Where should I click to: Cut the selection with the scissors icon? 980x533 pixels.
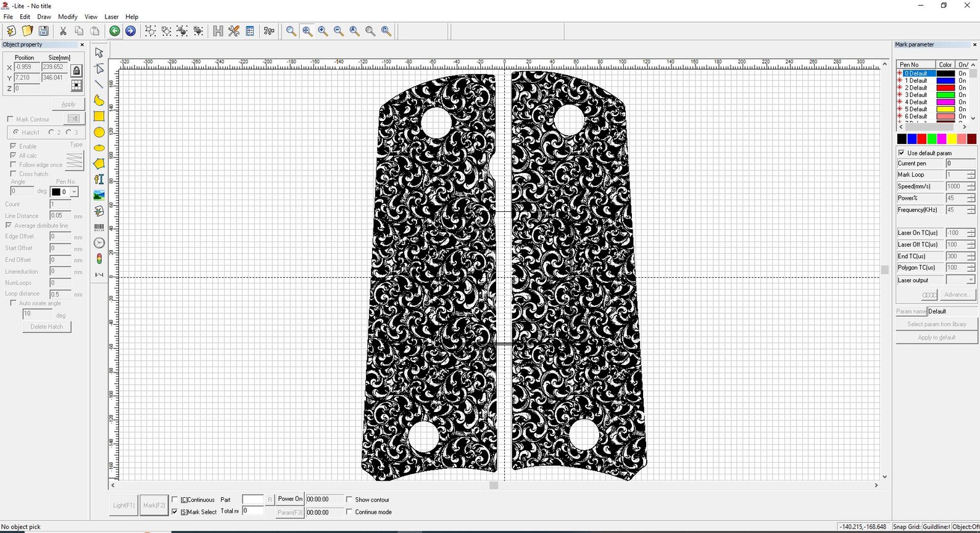click(63, 31)
